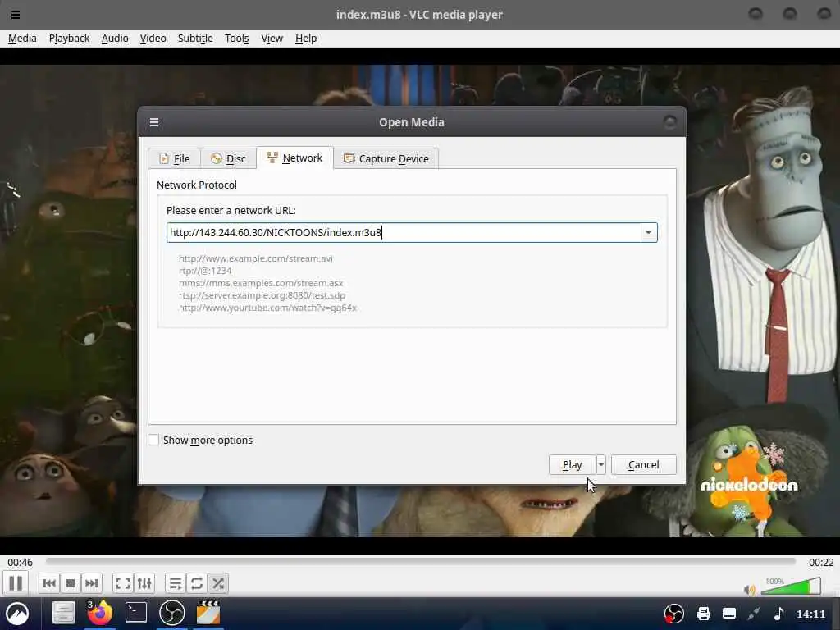
Task: Stop playback with the stop button
Action: [71, 583]
